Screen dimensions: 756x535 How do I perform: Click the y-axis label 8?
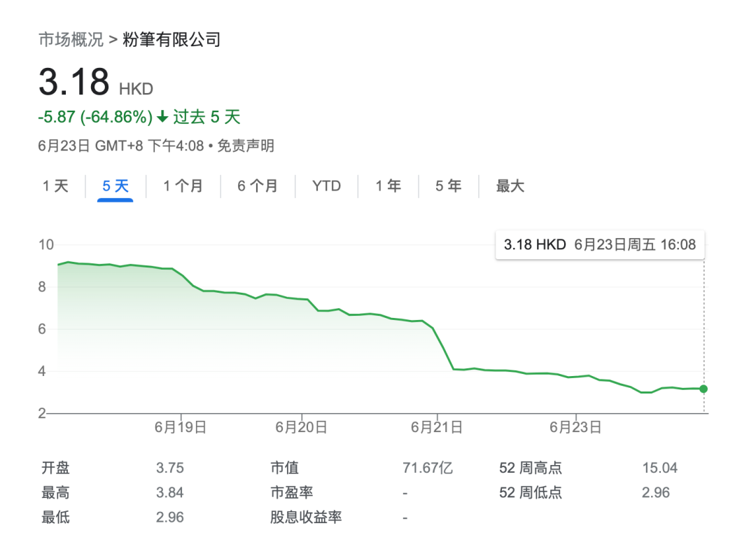pos(43,287)
